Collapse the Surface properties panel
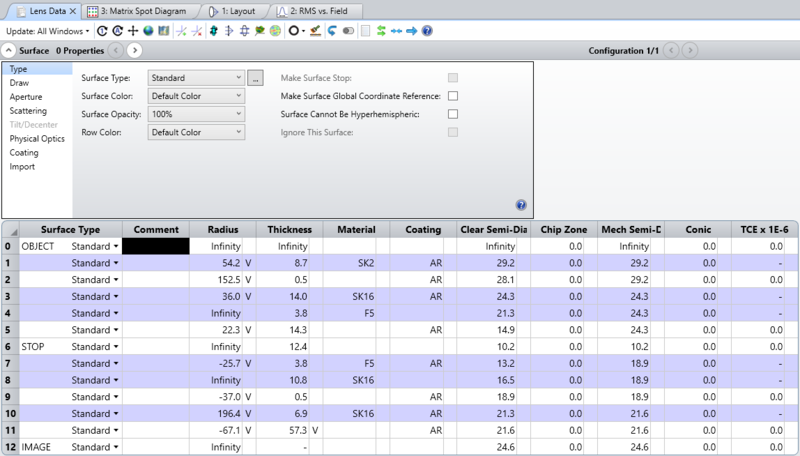 pos(9,50)
